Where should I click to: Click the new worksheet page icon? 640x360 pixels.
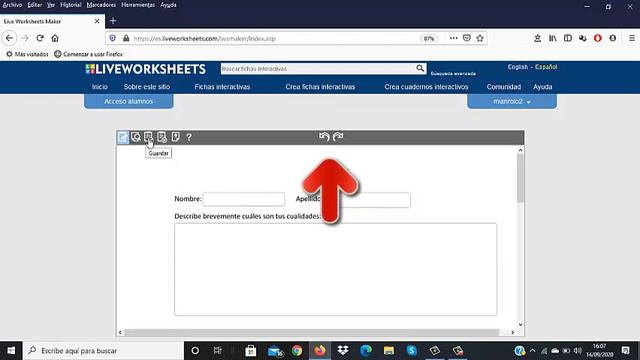pyautogui.click(x=176, y=137)
